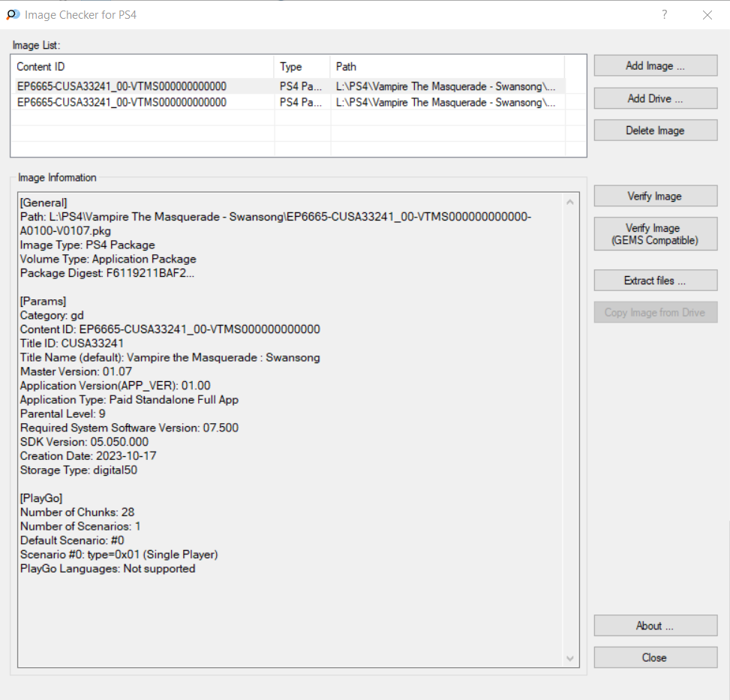The width and height of the screenshot is (730, 700).
Task: Click the Path cell of the second image
Action: coord(446,103)
